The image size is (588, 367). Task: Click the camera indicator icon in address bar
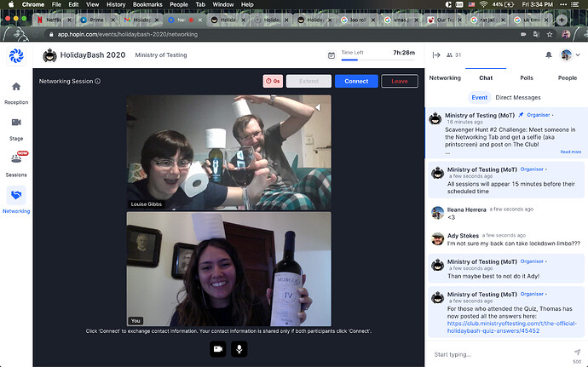pyautogui.click(x=523, y=35)
